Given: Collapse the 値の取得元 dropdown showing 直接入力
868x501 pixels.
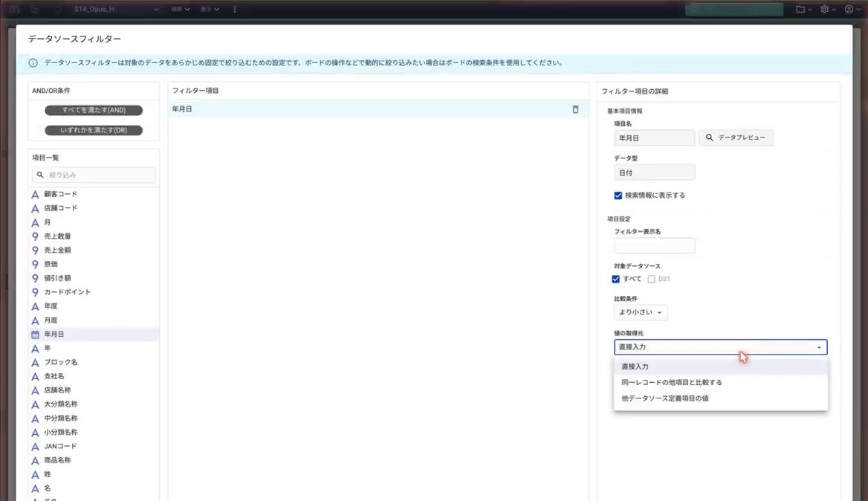Looking at the screenshot, I should coord(720,347).
